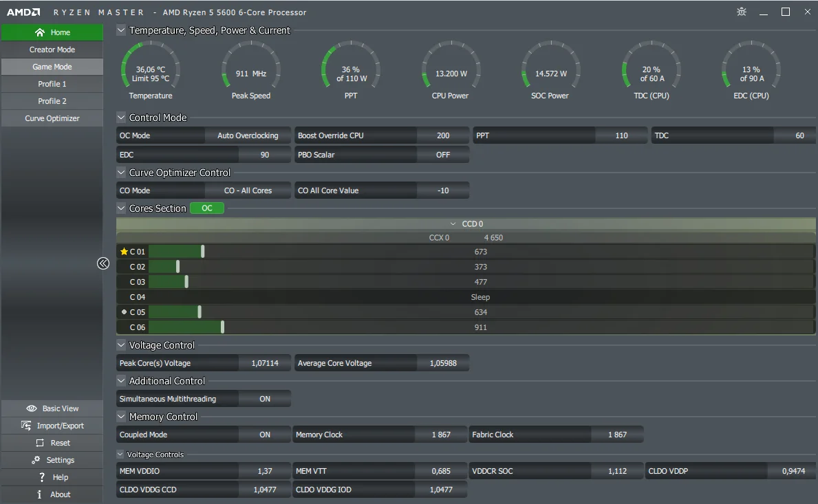Collapse the sidebar with the double-arrow icon
This screenshot has width=818, height=504.
pyautogui.click(x=103, y=263)
